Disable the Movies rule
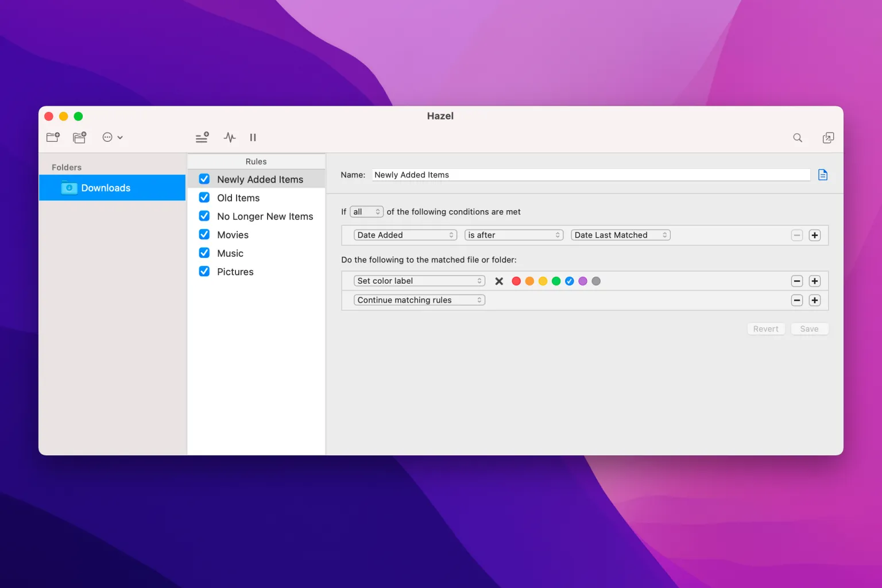The image size is (882, 588). click(204, 234)
